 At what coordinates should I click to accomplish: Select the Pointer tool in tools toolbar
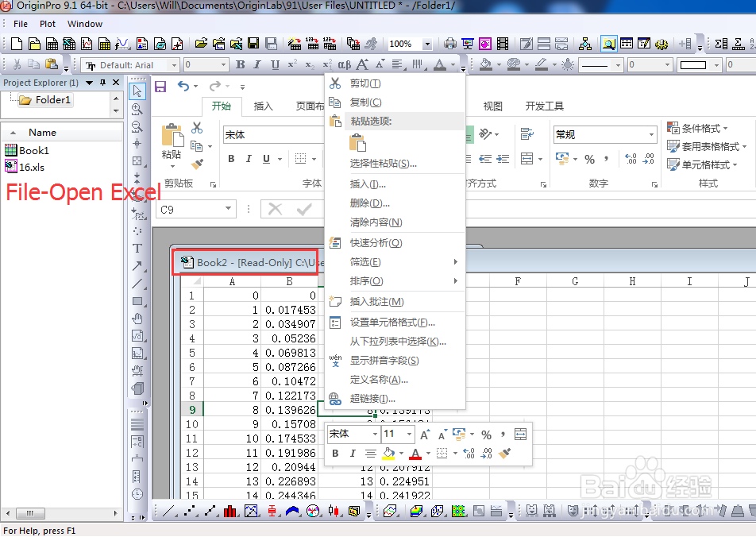pyautogui.click(x=137, y=91)
